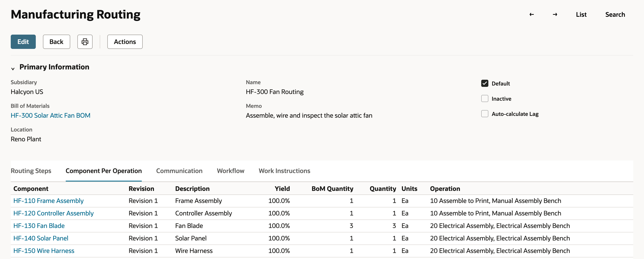Click the Halcyon US subsidiary value
Image resolution: width=644 pixels, height=259 pixels.
tap(27, 92)
